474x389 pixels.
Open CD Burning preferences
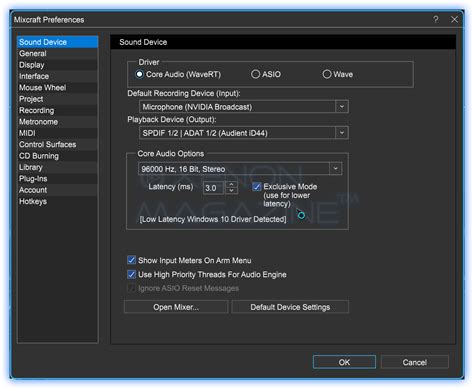pyautogui.click(x=58, y=156)
